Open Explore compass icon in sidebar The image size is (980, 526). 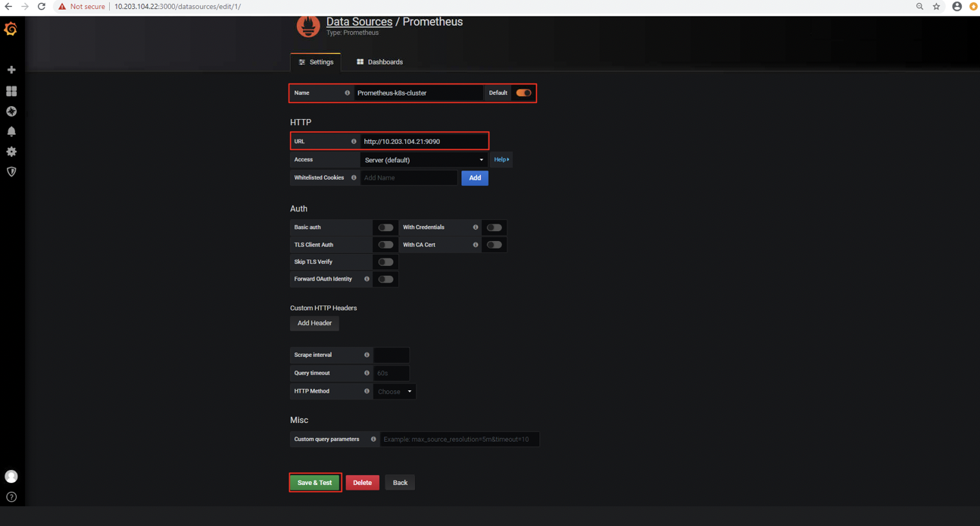[x=11, y=111]
